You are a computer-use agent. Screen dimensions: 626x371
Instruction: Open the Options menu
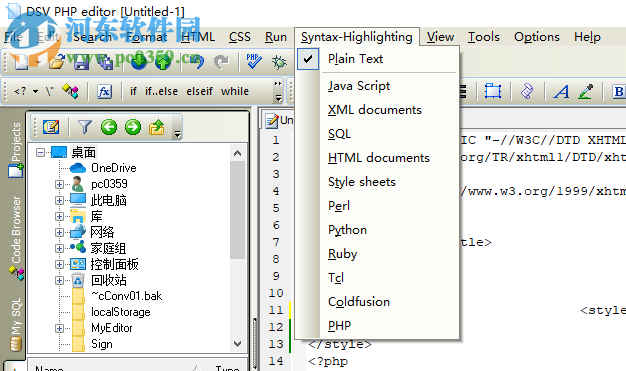(x=537, y=37)
